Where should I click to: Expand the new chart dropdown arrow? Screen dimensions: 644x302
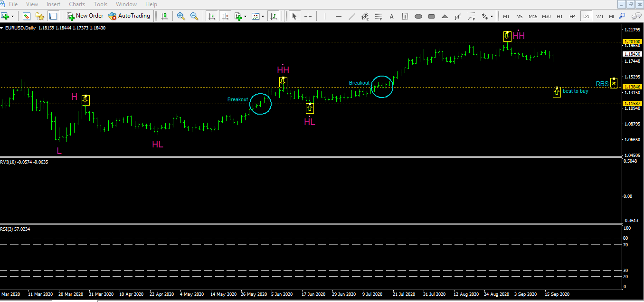13,16
